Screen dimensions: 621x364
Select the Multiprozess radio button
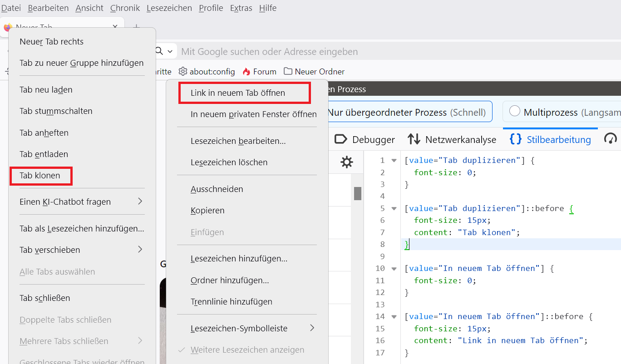pos(515,112)
